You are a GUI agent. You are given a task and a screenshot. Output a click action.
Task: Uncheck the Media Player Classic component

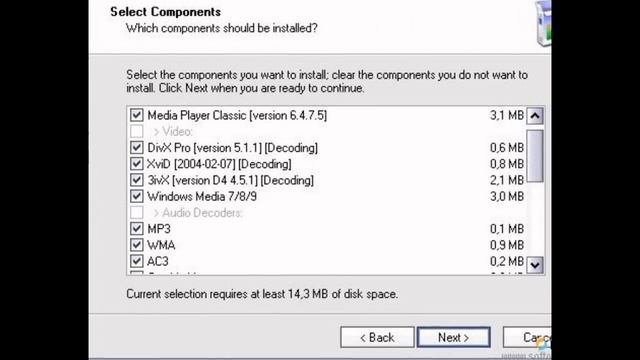(137, 115)
